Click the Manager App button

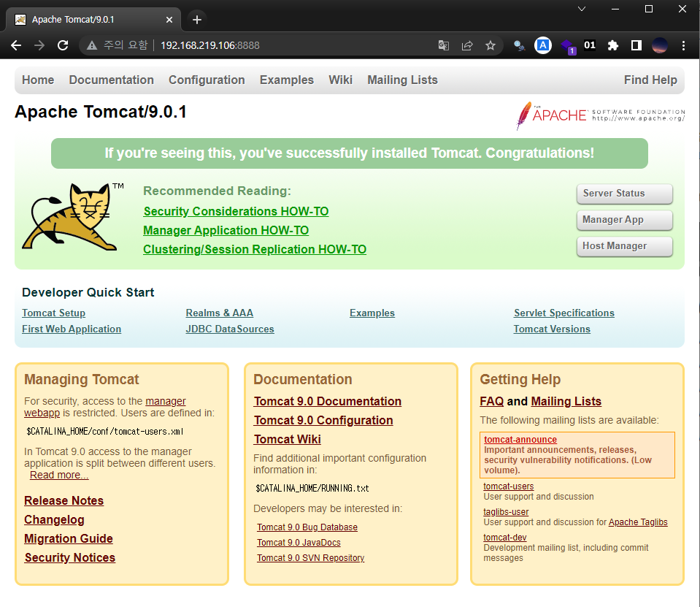tap(625, 220)
